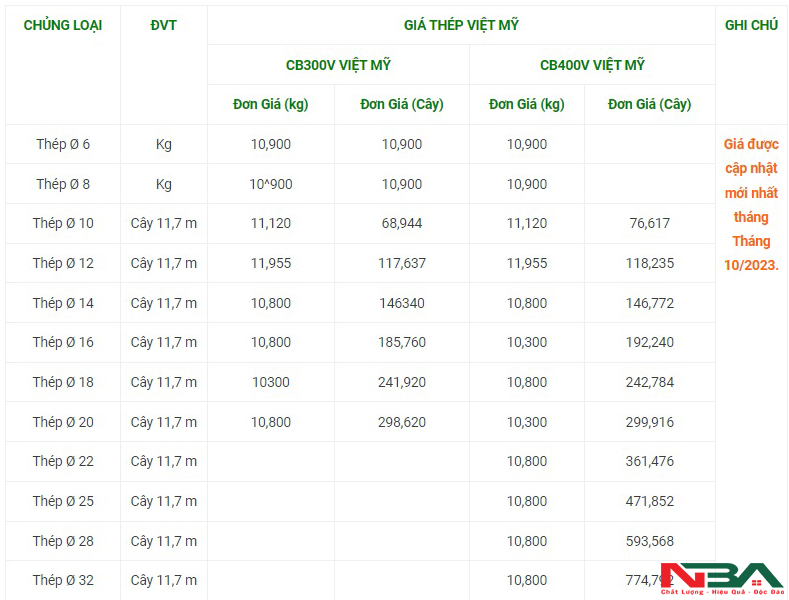Select the Thép Ø 32 row label
Viewport: 789px width, 600px height.
click(x=63, y=580)
